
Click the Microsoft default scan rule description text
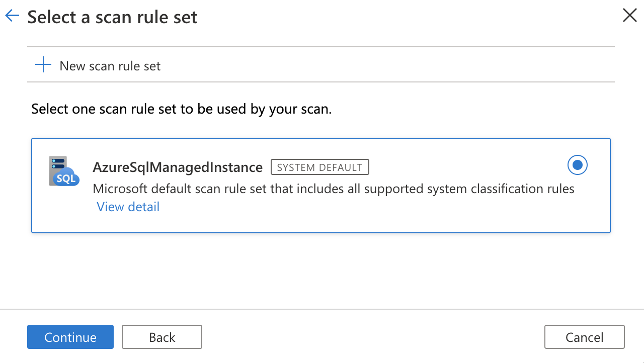click(x=334, y=189)
